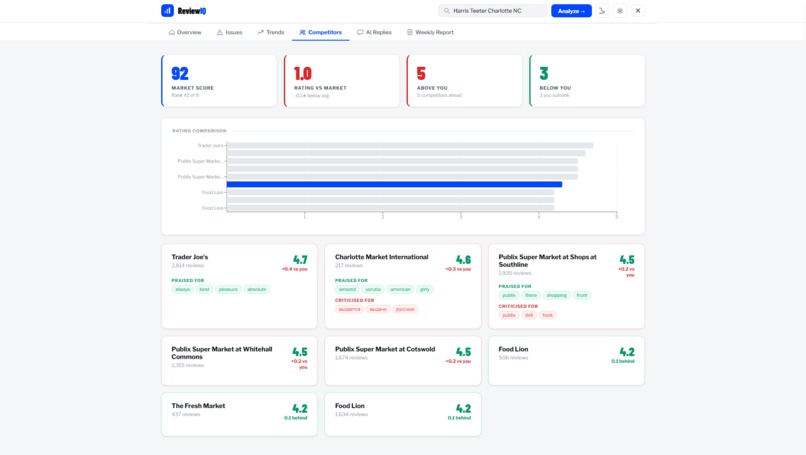Click the 'american' praise tag
This screenshot has width=806, height=455.
pos(400,289)
